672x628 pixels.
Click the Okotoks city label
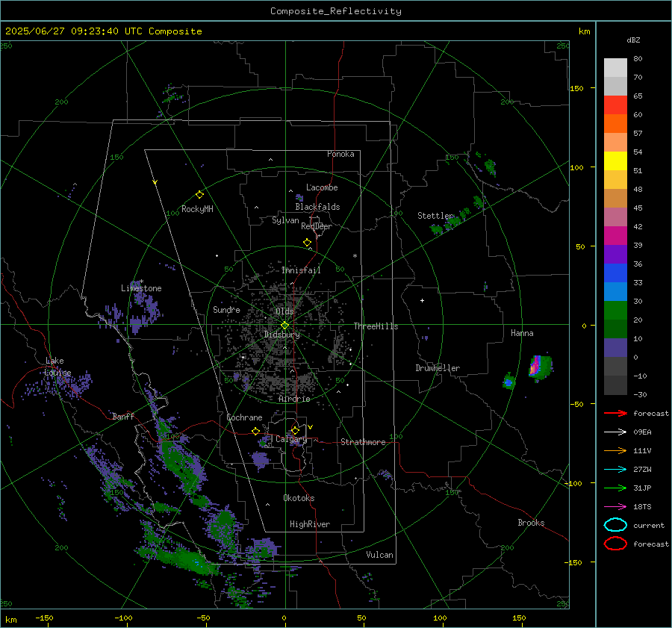click(299, 498)
